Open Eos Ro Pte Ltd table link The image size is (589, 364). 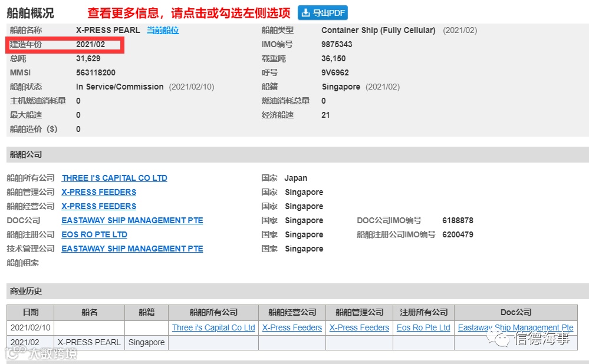pyautogui.click(x=423, y=327)
